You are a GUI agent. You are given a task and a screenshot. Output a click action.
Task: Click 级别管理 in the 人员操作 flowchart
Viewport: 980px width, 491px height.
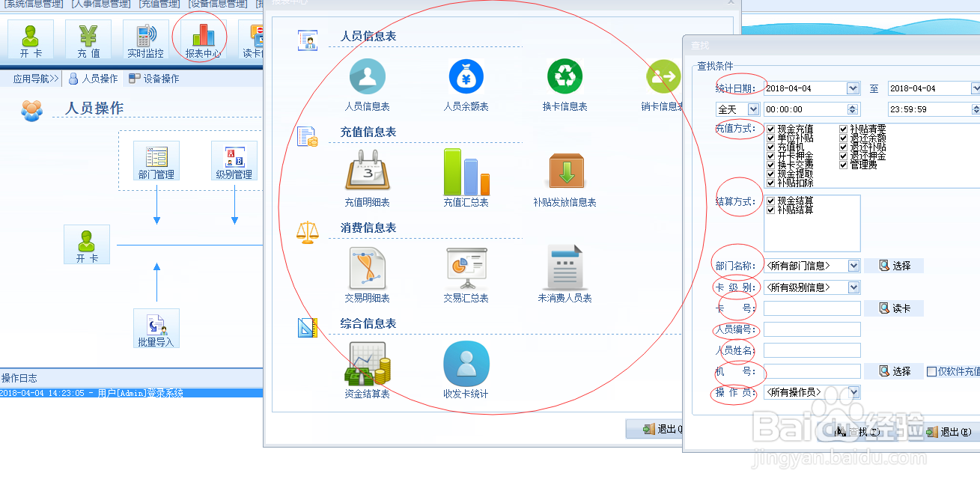[x=234, y=161]
